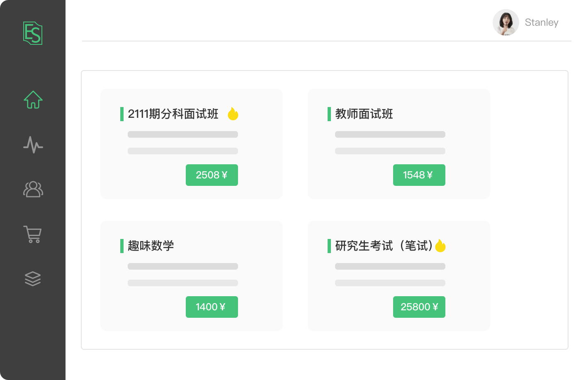Viewport: 588px width, 380px height.
Task: Click the 25800 ¥ price button
Action: [x=419, y=307]
